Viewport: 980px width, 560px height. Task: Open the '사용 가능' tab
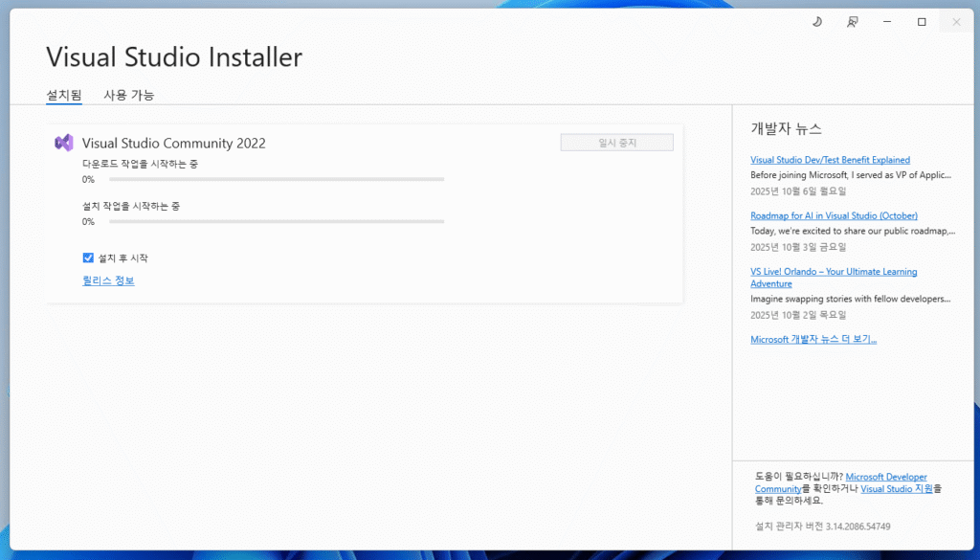129,95
